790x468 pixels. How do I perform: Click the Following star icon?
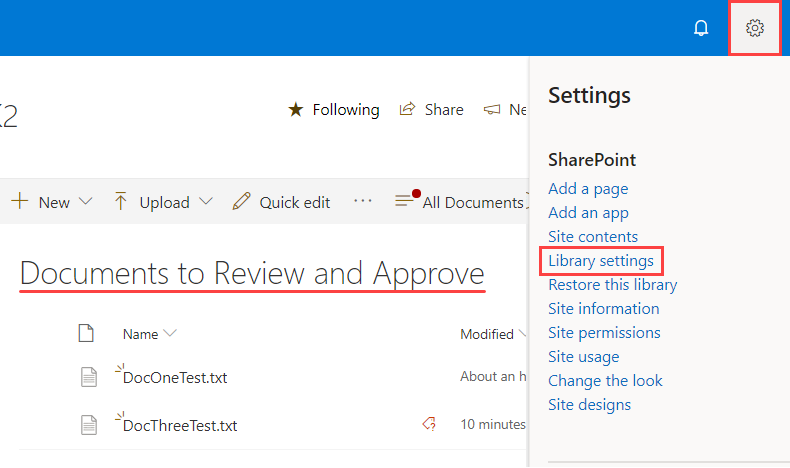point(295,110)
